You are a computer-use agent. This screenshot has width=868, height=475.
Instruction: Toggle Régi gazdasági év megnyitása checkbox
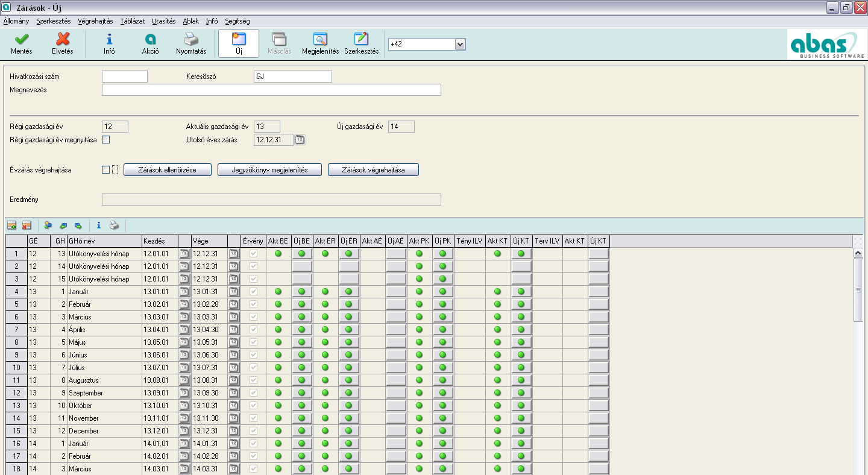tap(106, 140)
